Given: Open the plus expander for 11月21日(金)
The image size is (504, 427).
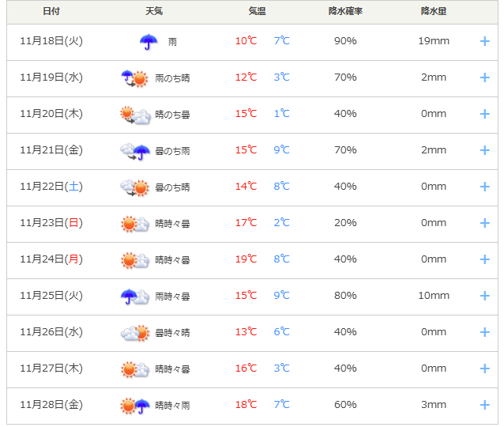Looking at the screenshot, I should [x=484, y=150].
